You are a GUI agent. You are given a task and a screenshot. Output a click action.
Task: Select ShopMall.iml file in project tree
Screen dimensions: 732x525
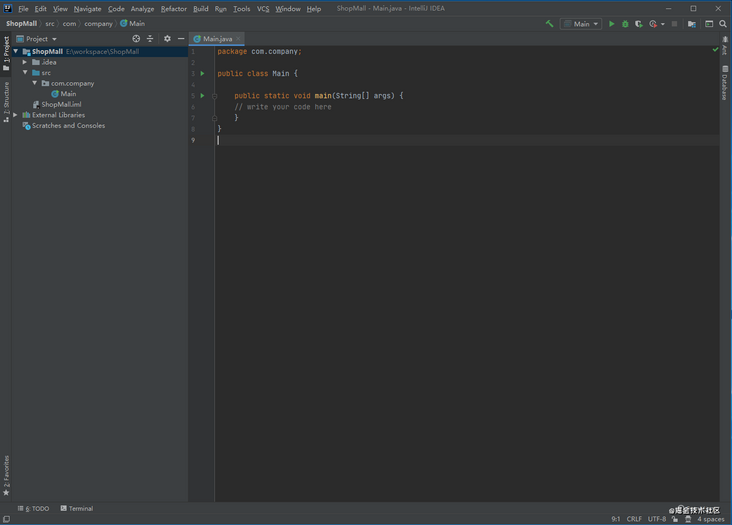(x=60, y=104)
